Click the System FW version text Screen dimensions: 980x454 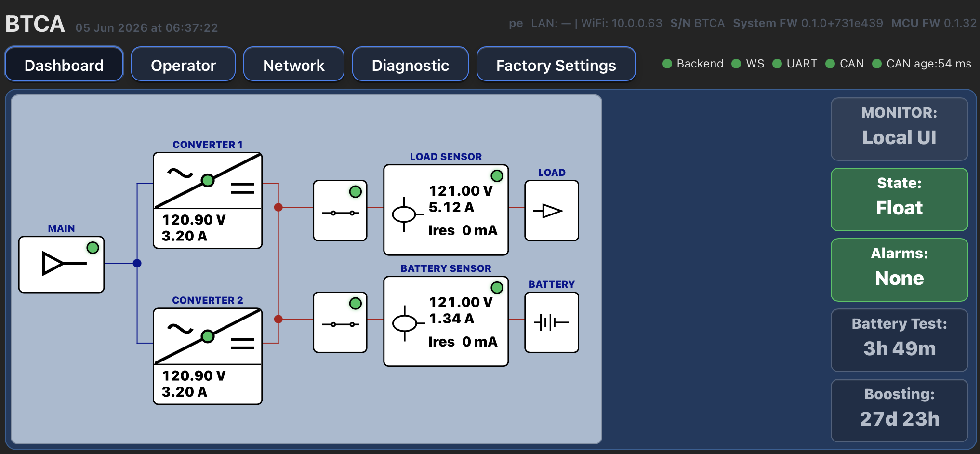click(x=808, y=23)
